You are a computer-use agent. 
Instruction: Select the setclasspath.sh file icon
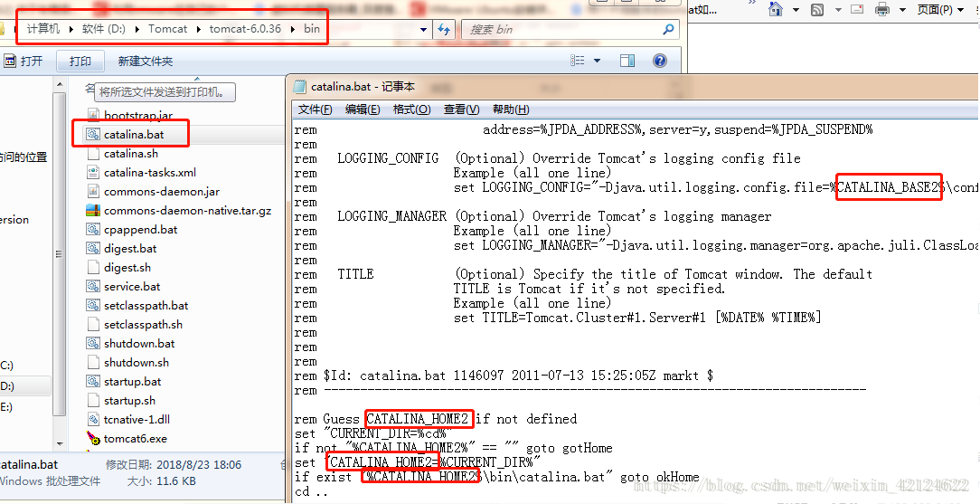[93, 325]
